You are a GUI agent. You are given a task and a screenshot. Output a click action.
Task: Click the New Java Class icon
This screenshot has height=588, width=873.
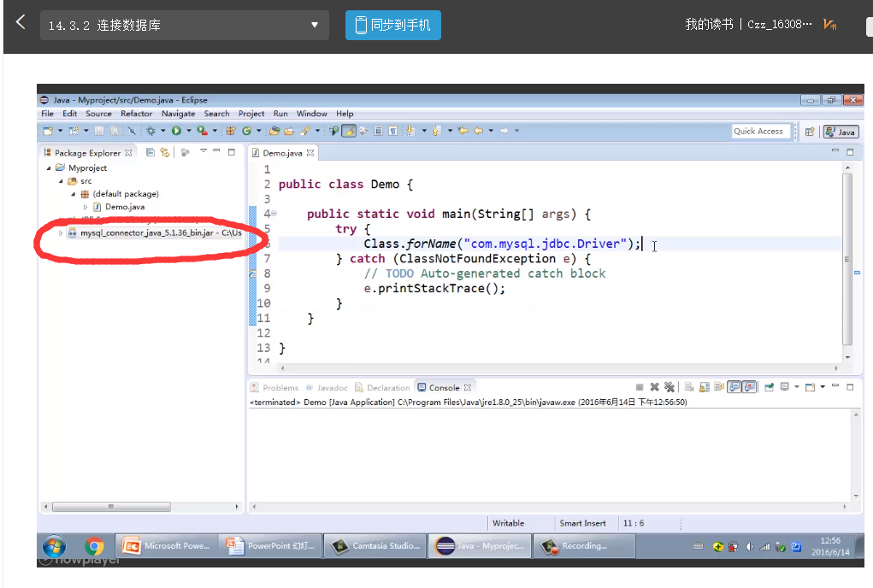(x=246, y=131)
